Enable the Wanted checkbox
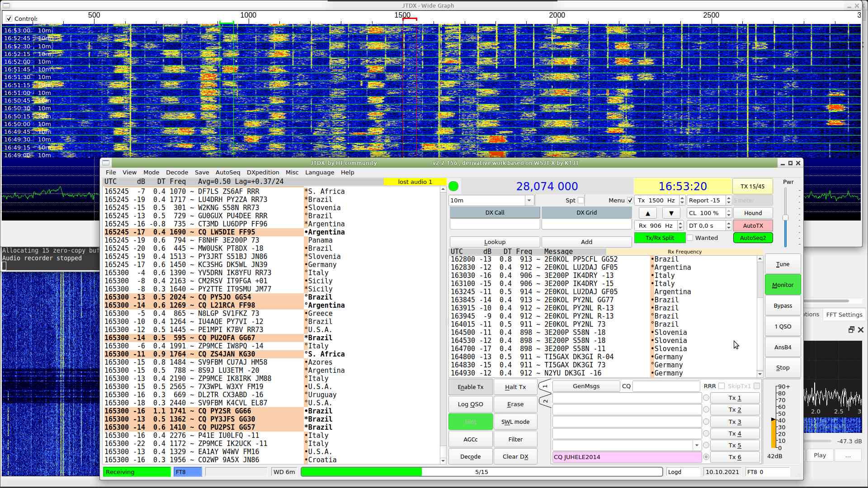The width and height of the screenshot is (868, 488). coord(690,238)
